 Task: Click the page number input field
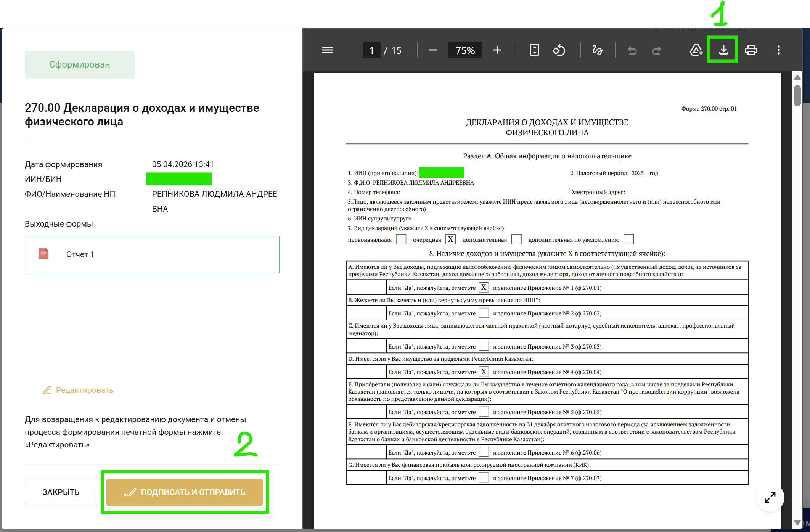coord(371,50)
